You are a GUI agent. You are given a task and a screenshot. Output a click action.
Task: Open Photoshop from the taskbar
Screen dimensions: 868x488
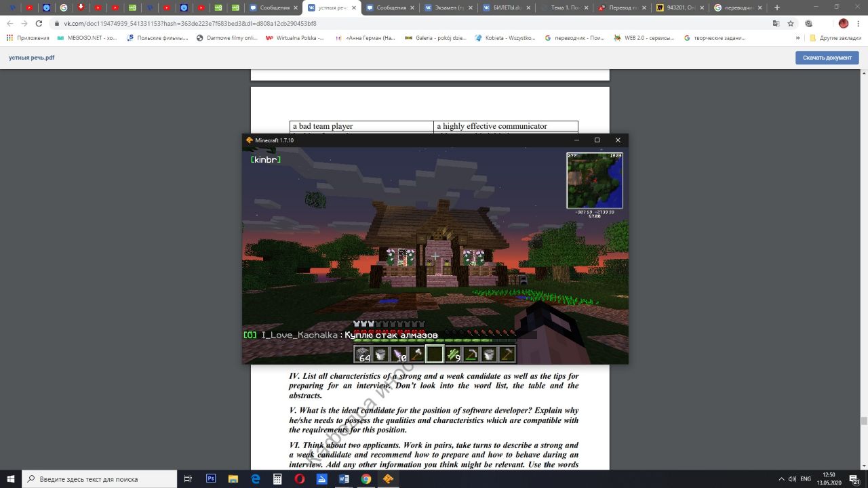pyautogui.click(x=211, y=479)
